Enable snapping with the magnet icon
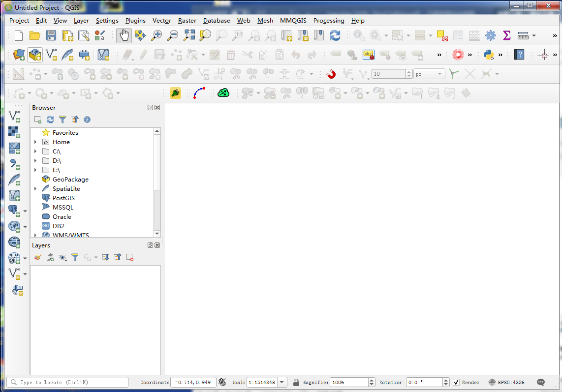This screenshot has width=562, height=392. point(331,74)
